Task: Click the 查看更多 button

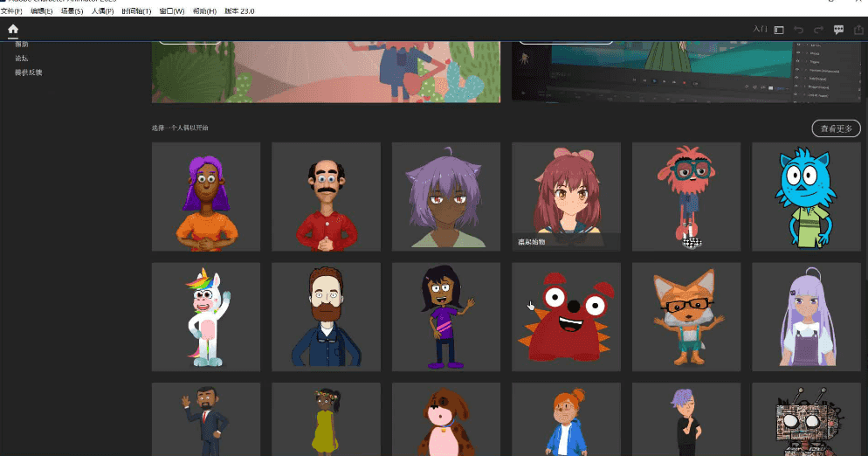Action: point(836,128)
